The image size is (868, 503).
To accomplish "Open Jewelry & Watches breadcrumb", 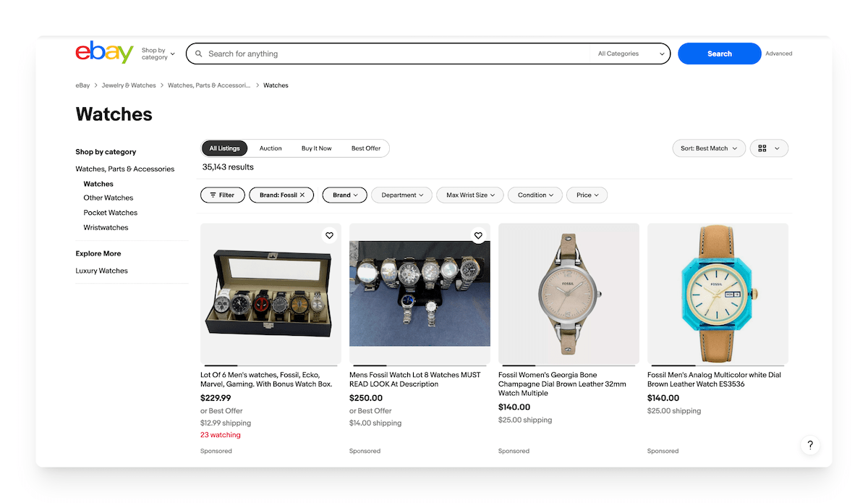I will point(129,85).
